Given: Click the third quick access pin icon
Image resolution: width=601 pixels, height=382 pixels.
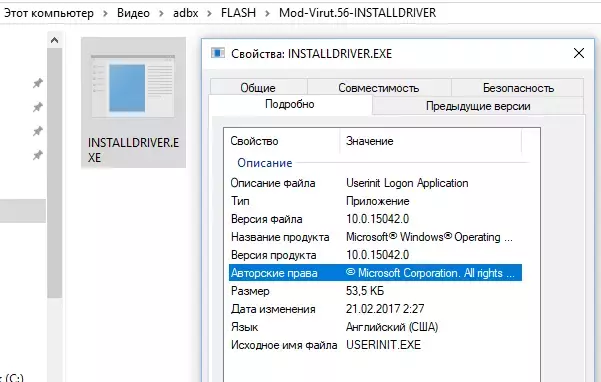Looking at the screenshot, I should (x=38, y=131).
